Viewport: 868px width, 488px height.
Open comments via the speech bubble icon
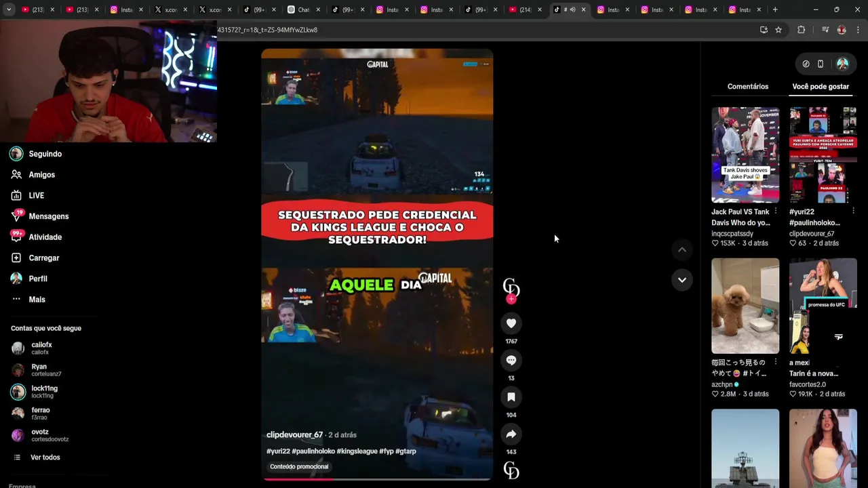pos(511,360)
